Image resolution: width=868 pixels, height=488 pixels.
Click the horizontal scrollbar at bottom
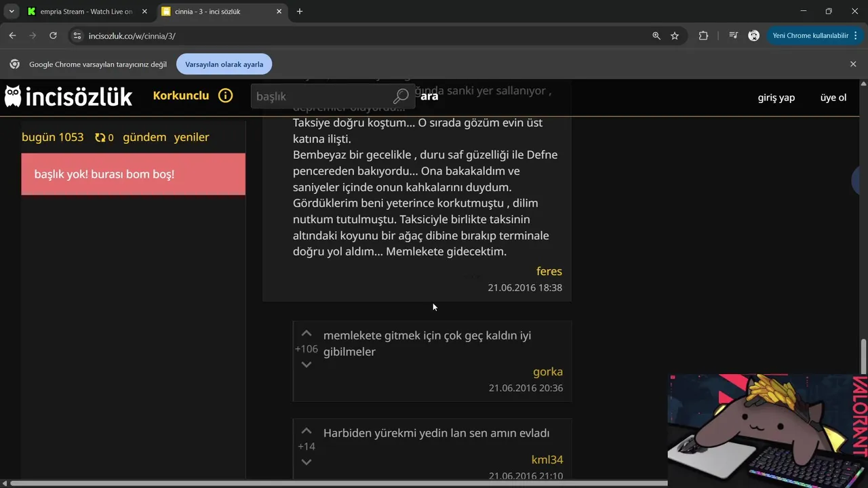coord(339,483)
